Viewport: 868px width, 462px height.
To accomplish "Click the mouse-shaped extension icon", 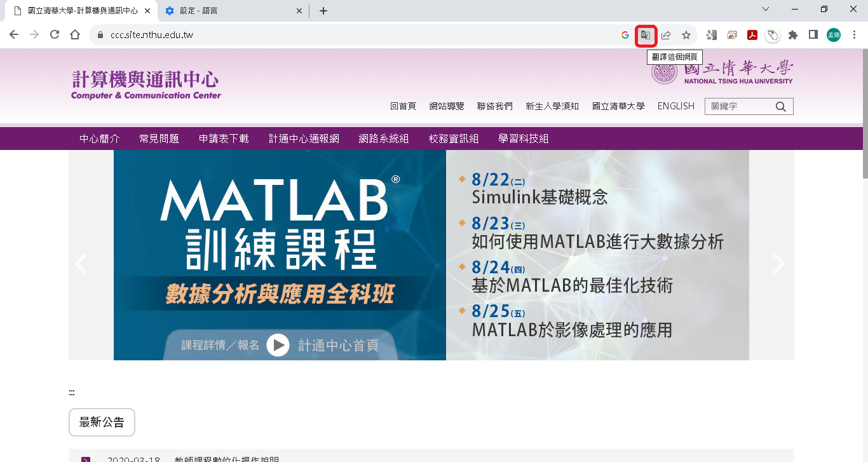I will pos(772,36).
